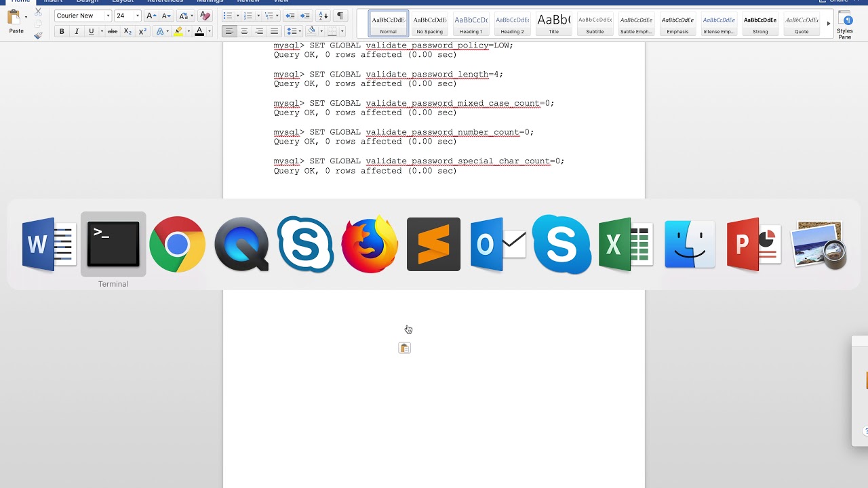868x488 pixels.
Task: Open the font color arrow
Action: [x=209, y=31]
